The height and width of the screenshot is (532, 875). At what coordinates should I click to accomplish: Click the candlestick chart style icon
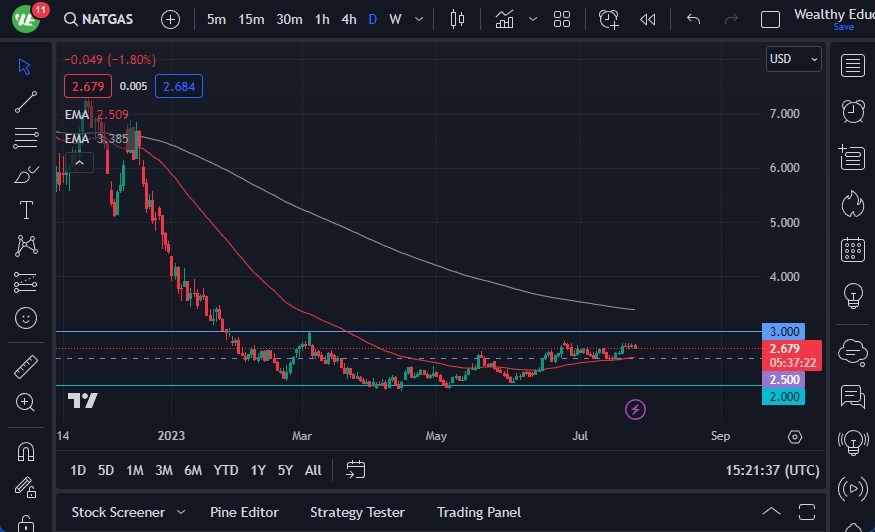click(458, 19)
